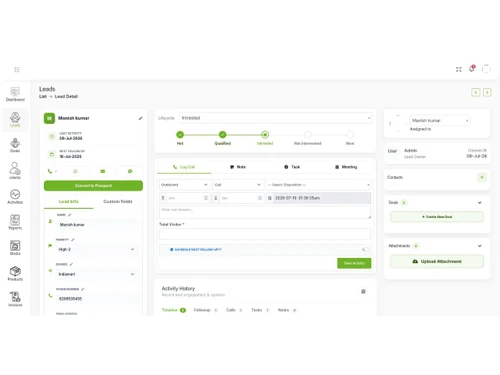Viewport: 500px width, 375px height.
Task: Click the WhatsApp icon on lead card
Action: pyautogui.click(x=75, y=171)
